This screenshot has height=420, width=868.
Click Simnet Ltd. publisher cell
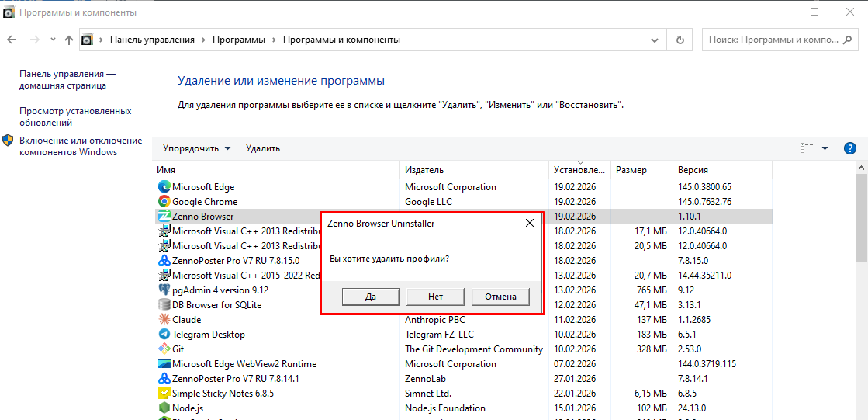tap(428, 394)
